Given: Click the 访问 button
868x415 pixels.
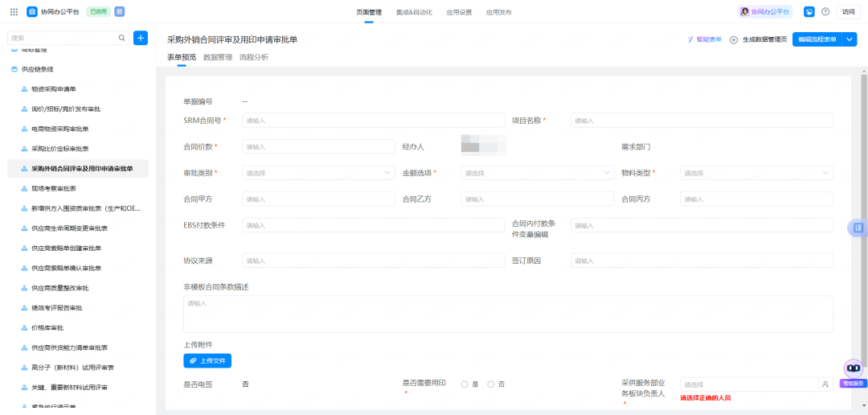Looking at the screenshot, I should click(848, 12).
